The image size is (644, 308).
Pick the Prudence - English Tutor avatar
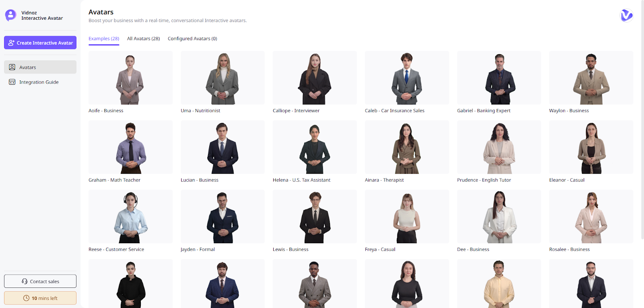click(x=499, y=147)
